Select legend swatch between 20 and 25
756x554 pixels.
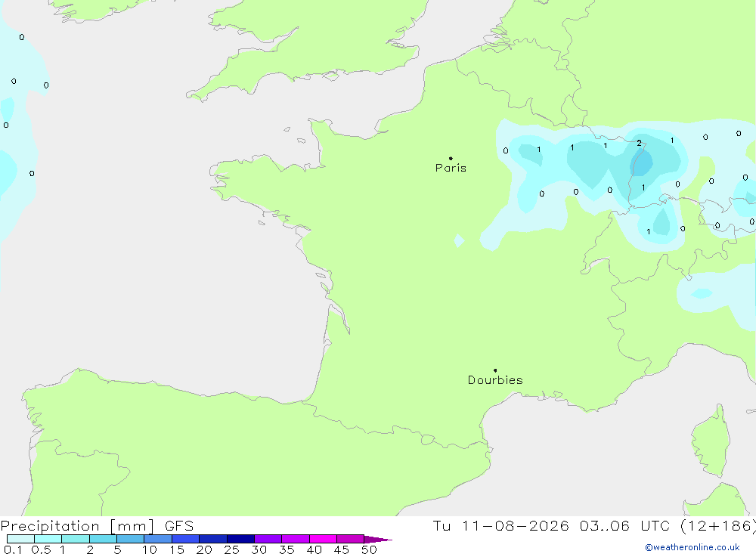[213, 539]
